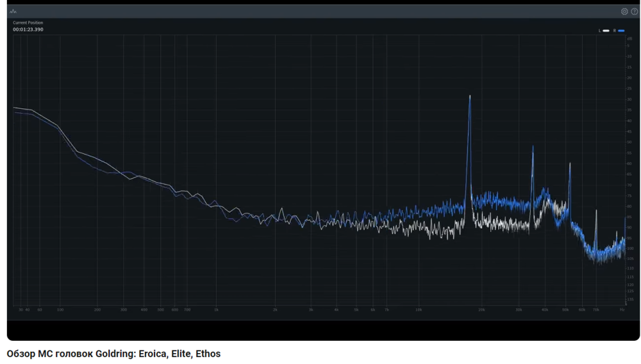Screen dimensions: 641x364
Task: Click the low-frequency curve start near 30 Hz
Action: [15, 108]
